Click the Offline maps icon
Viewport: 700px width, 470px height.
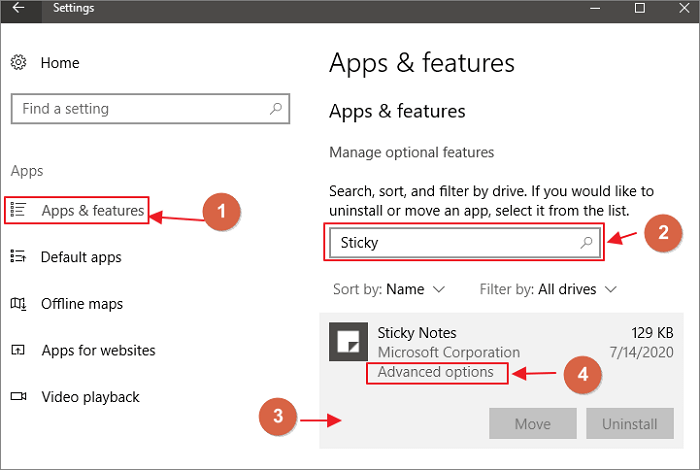click(18, 304)
